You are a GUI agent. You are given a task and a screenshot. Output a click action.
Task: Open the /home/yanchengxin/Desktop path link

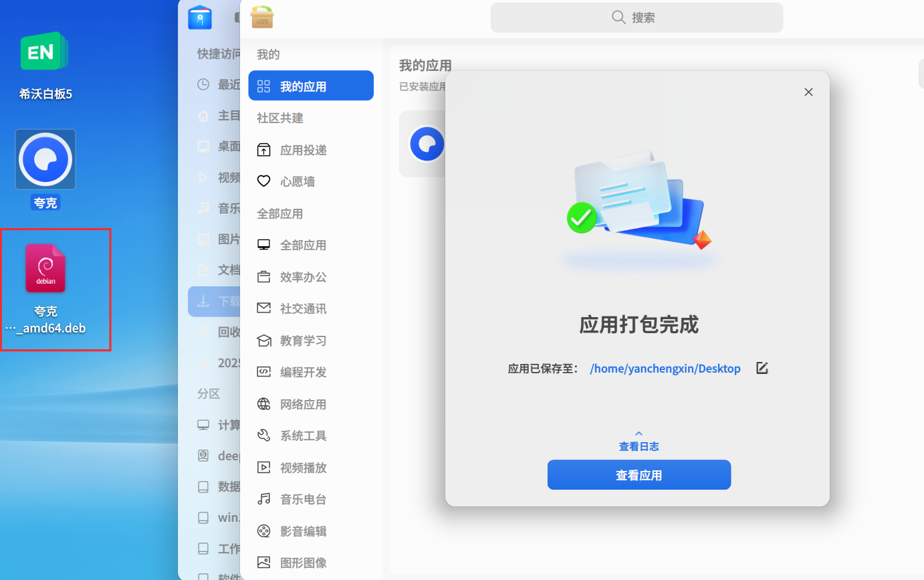click(x=665, y=369)
